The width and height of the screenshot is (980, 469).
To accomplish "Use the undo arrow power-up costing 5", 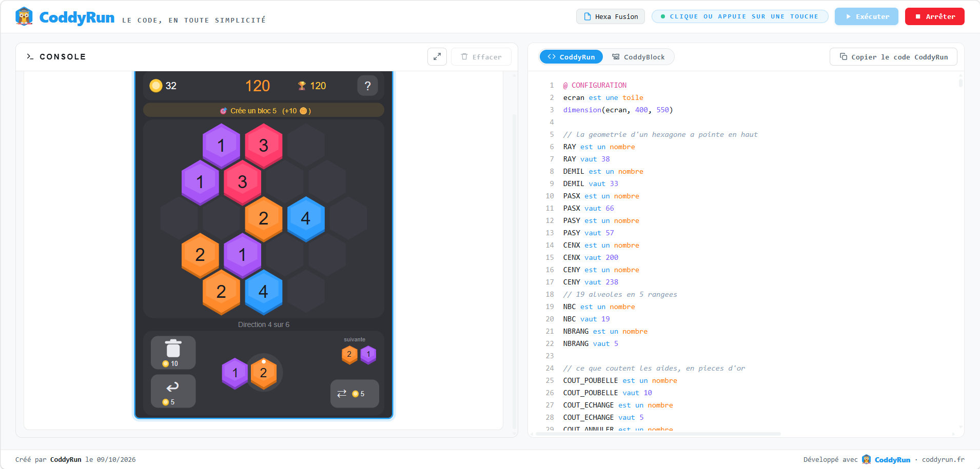I will (173, 391).
